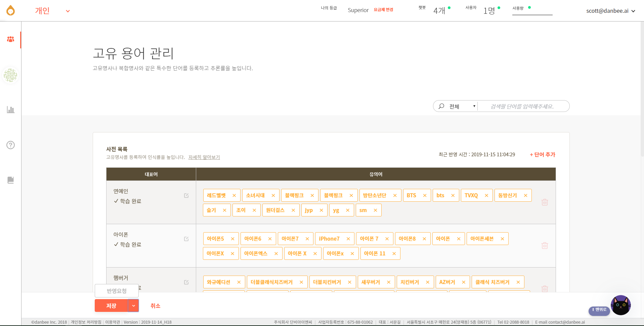Click the 클래식 치즈버거 tag label
Viewport: 644px width, 326px height.
click(x=492, y=282)
